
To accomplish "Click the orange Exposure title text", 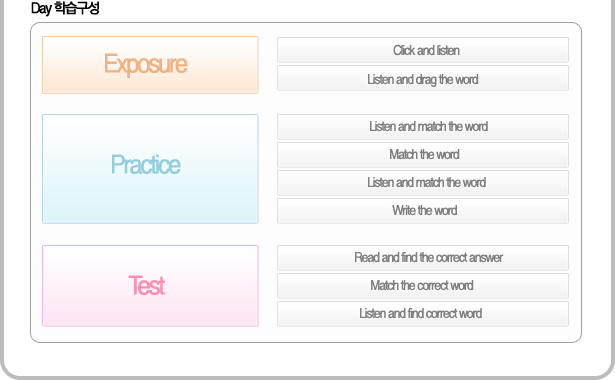I will click(x=146, y=64).
